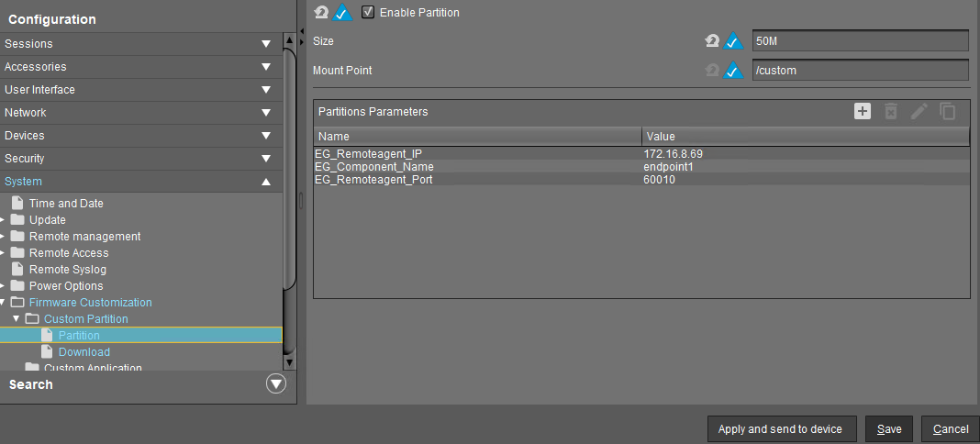Open the Firmware Customization tree item
The image size is (980, 444).
point(91,302)
